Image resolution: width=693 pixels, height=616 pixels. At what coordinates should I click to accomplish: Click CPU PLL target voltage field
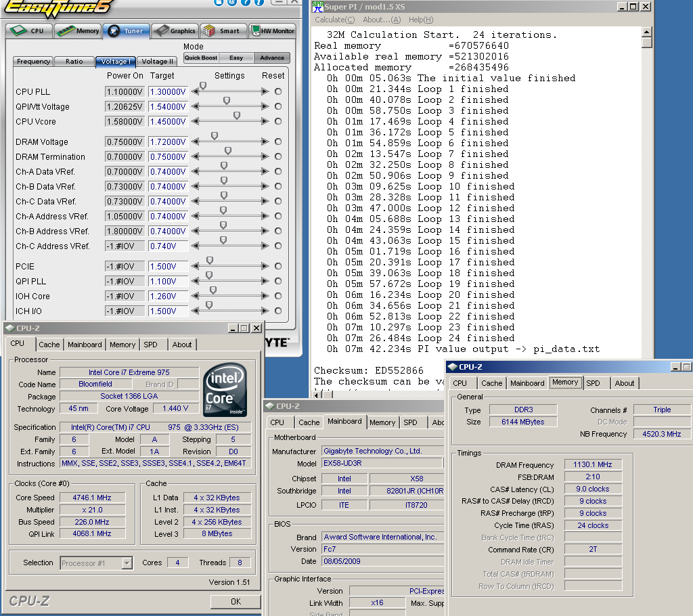168,91
